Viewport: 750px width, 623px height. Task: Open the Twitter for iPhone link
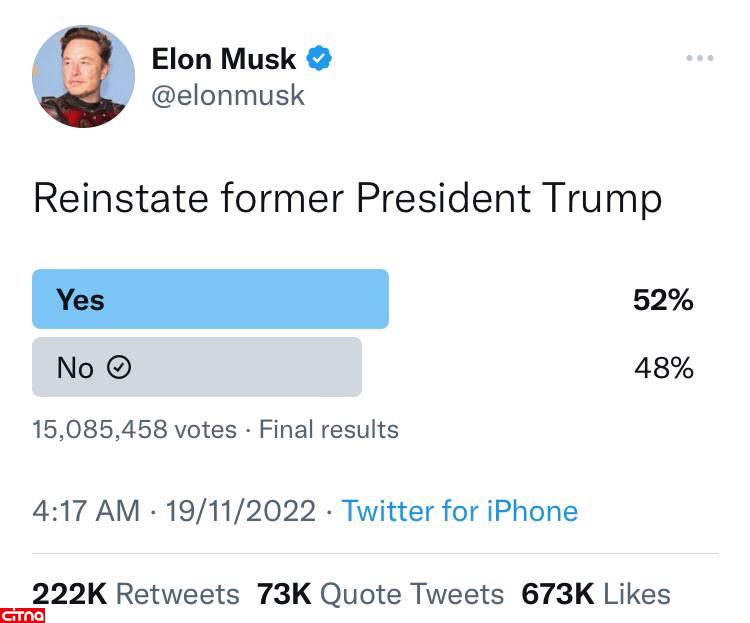click(x=460, y=511)
